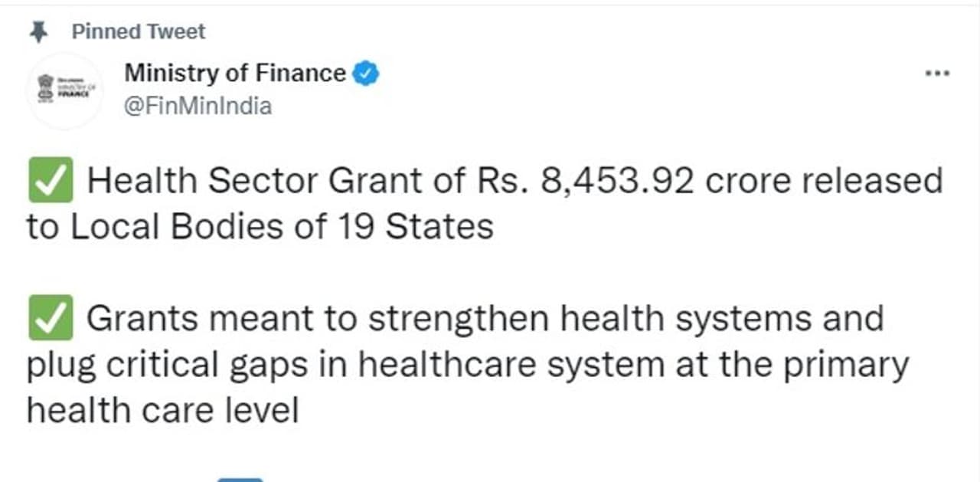980x482 pixels.
Task: Open the three-dot more options menu
Action: tap(937, 74)
